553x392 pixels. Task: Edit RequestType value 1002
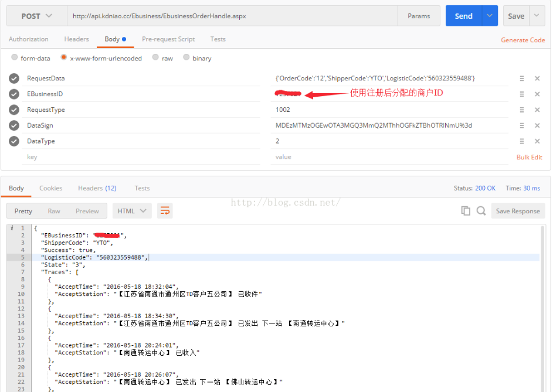389,110
